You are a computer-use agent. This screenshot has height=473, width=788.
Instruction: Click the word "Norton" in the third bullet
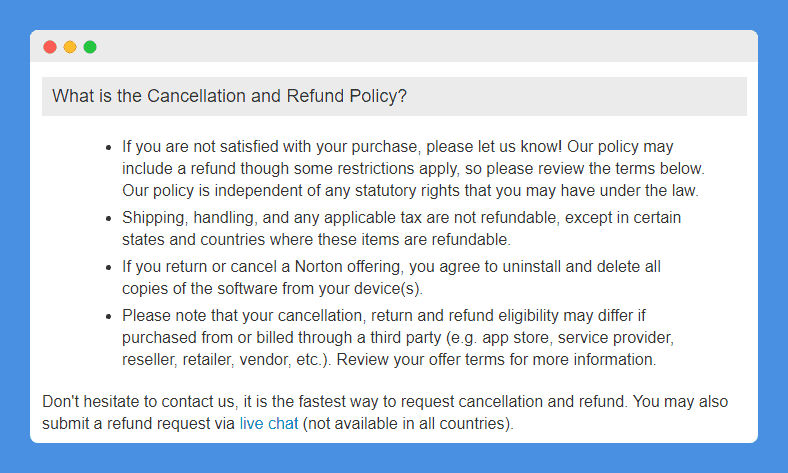click(x=318, y=266)
